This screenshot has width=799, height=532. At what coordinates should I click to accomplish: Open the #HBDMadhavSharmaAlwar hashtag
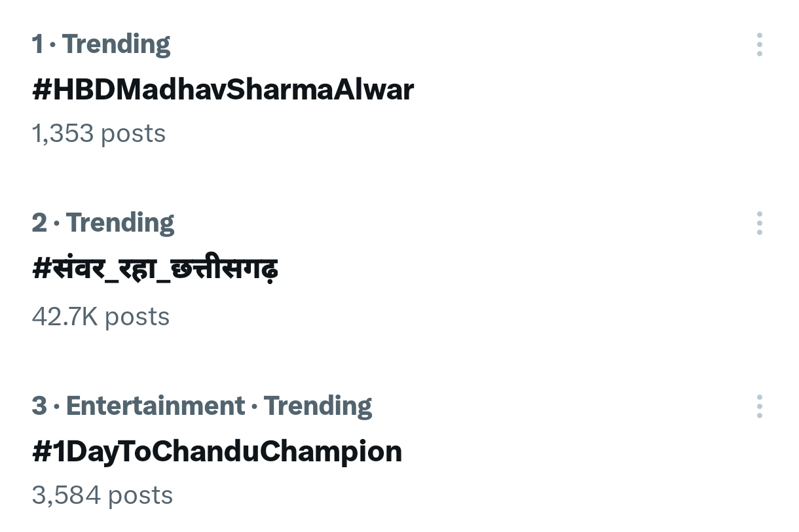pyautogui.click(x=223, y=89)
